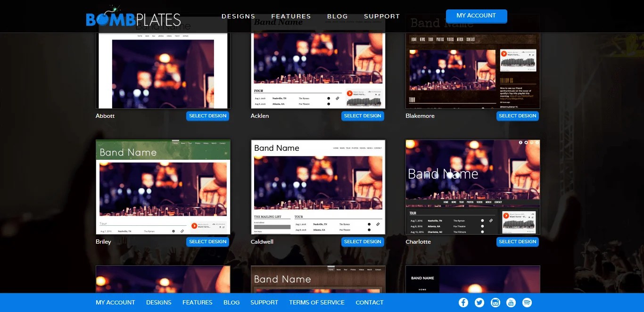Select the Abbott design
Image resolution: width=644 pixels, height=312 pixels.
point(208,116)
